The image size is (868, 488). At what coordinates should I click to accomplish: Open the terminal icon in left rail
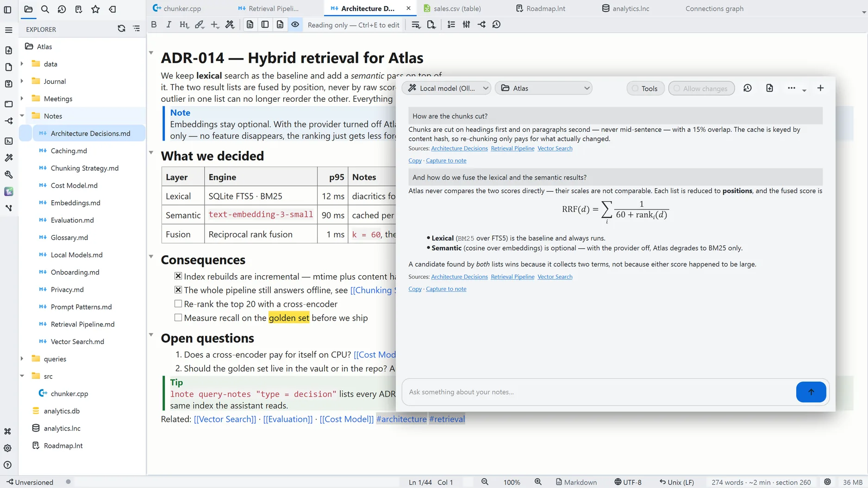(8, 141)
